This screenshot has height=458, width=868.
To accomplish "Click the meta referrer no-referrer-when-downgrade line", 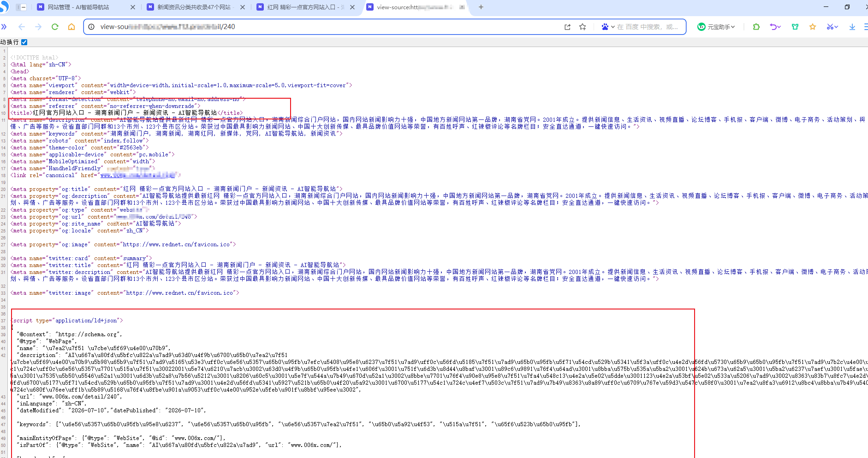I will click(x=106, y=106).
